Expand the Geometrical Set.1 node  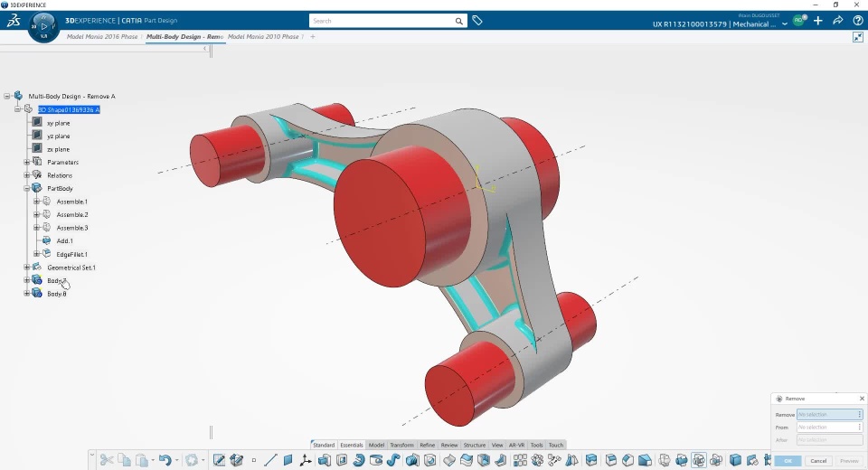click(26, 267)
